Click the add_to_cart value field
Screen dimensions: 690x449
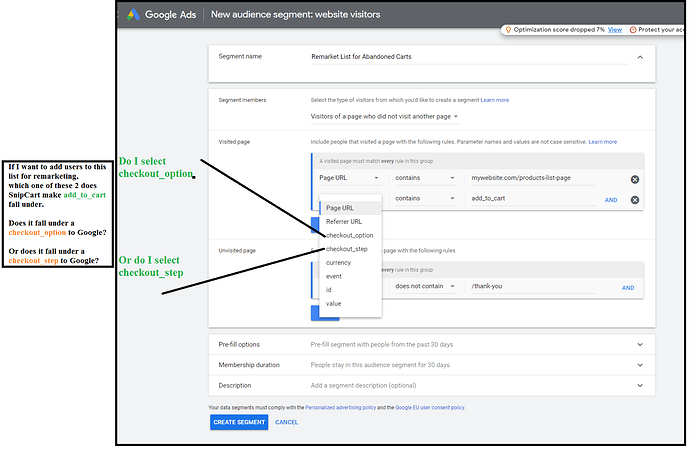(533, 199)
